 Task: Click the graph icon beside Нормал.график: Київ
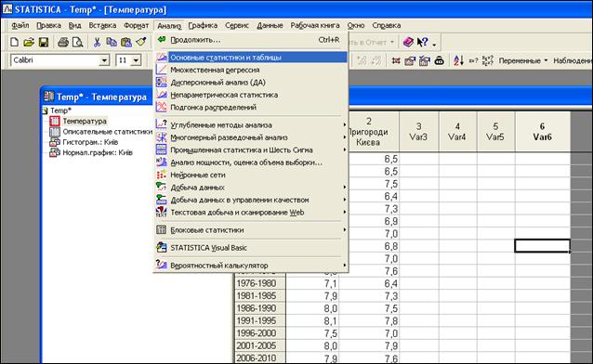point(55,152)
